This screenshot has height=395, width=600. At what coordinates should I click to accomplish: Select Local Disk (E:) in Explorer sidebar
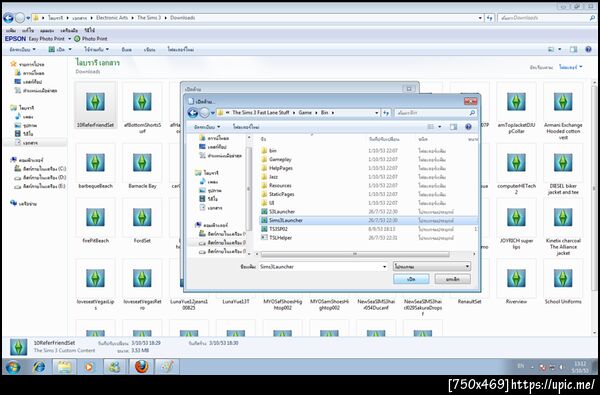pos(40,186)
